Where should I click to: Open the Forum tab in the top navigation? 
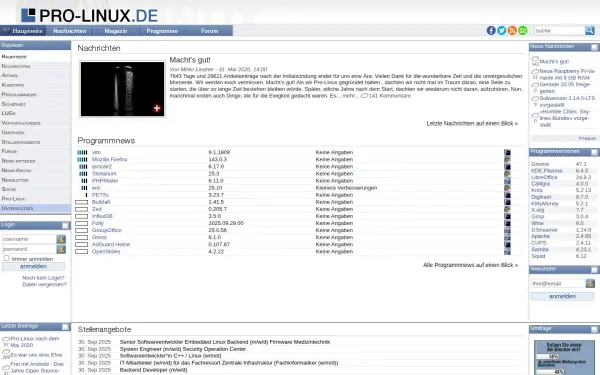[x=209, y=31]
